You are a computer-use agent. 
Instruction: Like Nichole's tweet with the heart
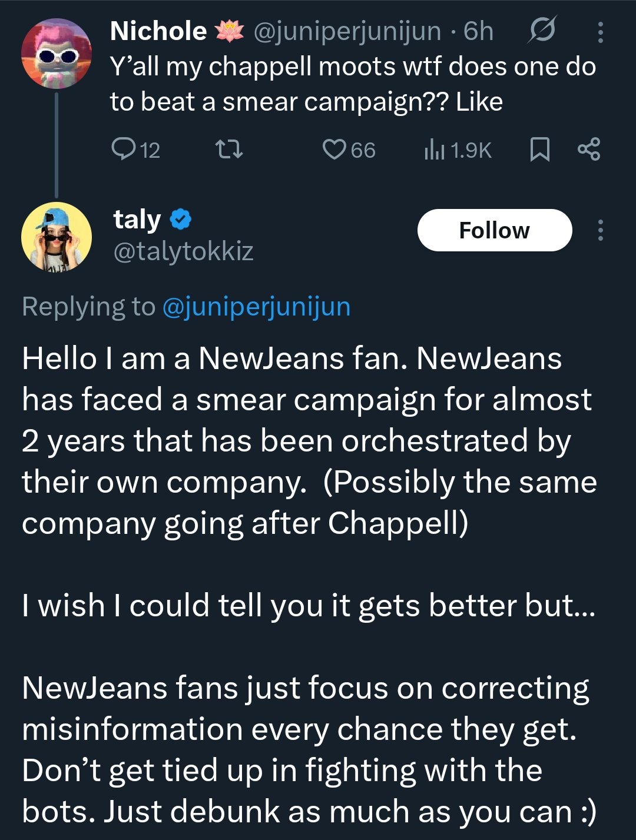pyautogui.click(x=349, y=150)
